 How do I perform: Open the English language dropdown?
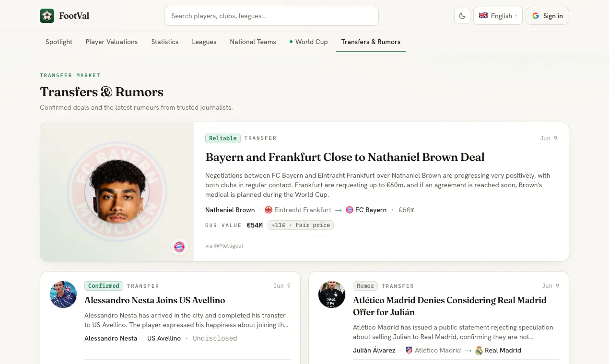pos(498,16)
